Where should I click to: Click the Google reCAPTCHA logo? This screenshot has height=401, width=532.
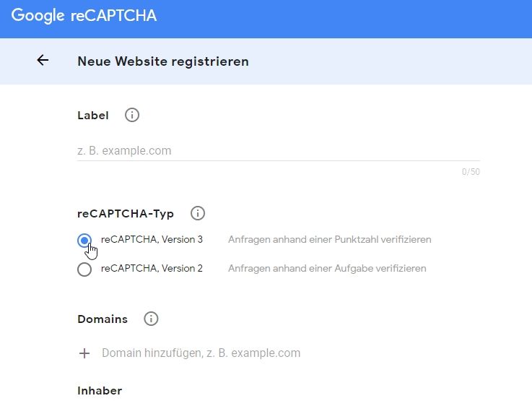pos(84,15)
